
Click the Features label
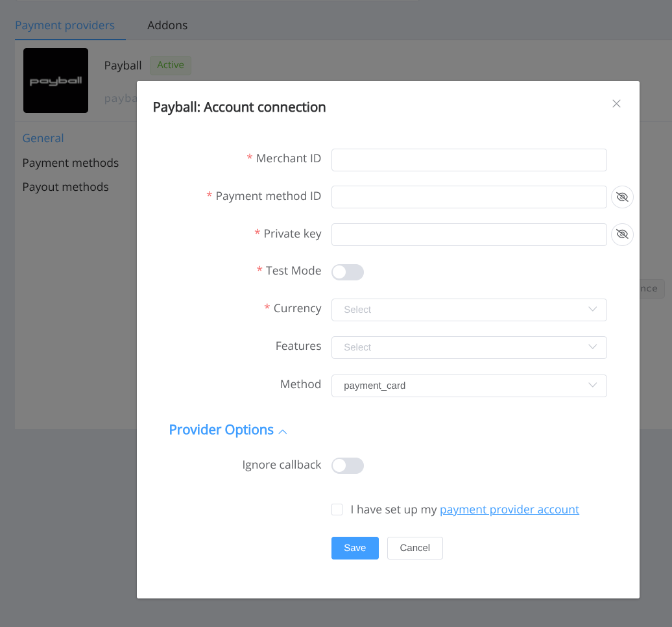click(298, 346)
